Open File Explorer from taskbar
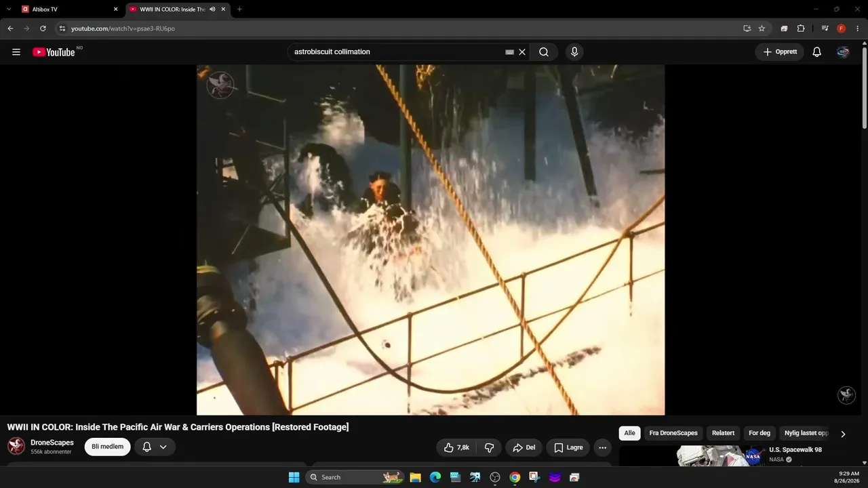 point(415,477)
